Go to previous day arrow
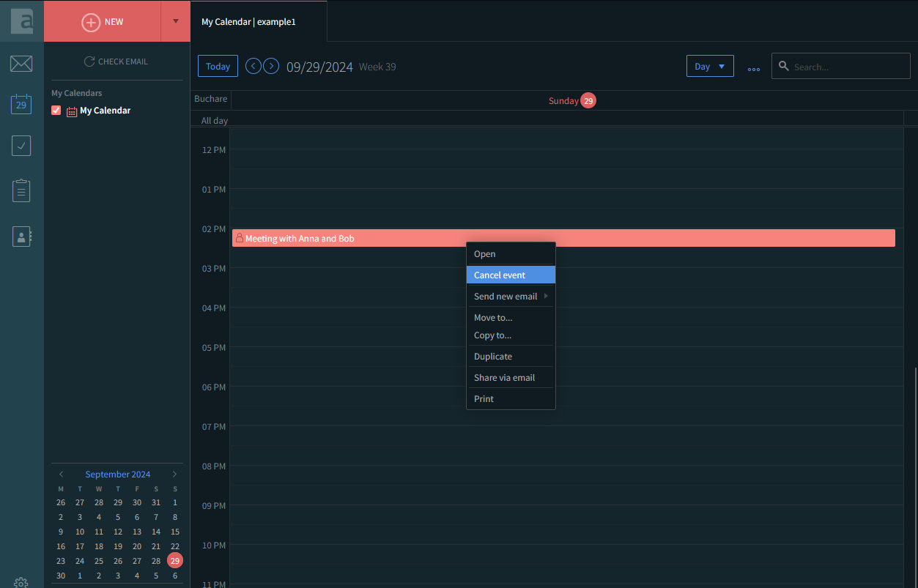 pos(253,66)
